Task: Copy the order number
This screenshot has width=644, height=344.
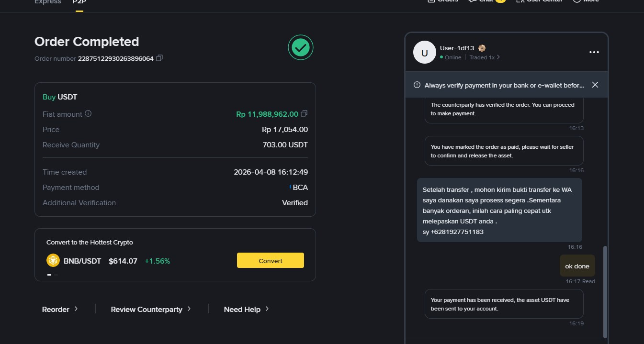Action: [159, 58]
